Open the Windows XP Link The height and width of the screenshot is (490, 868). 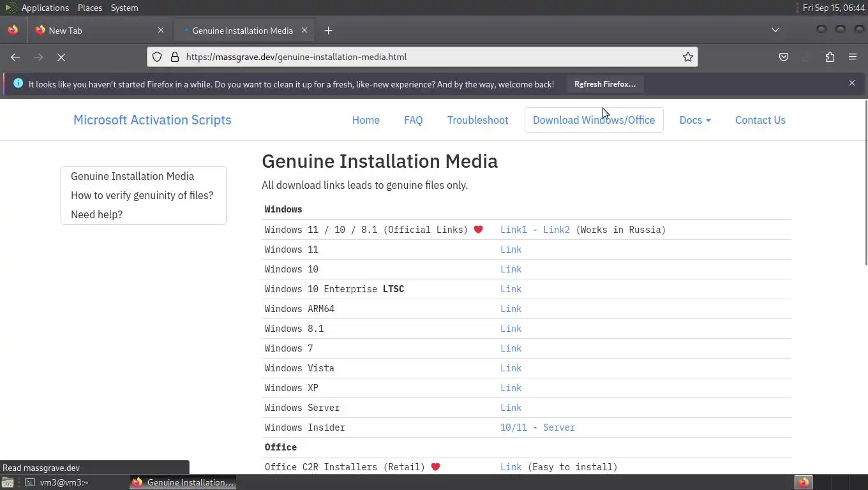pos(511,388)
